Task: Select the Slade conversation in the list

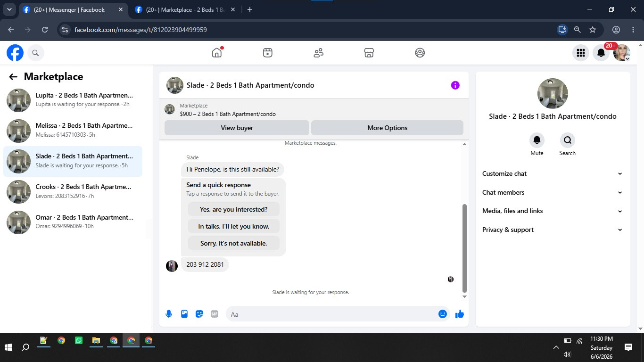Action: tap(73, 161)
